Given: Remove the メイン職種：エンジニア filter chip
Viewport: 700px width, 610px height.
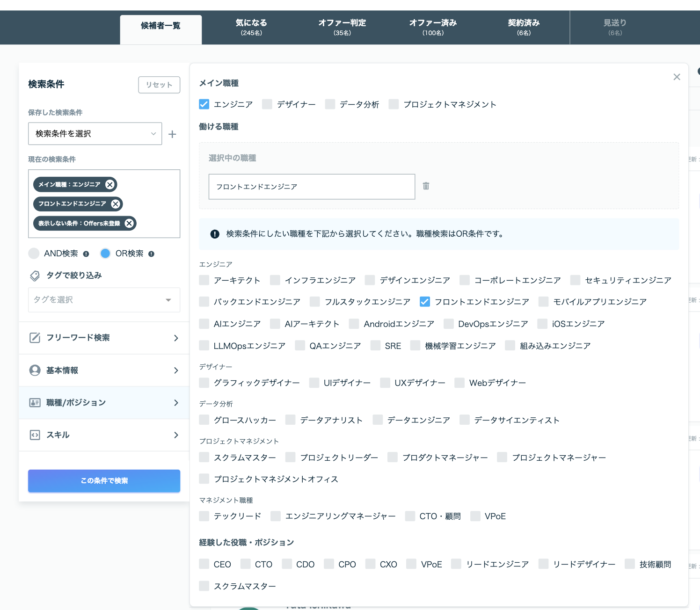Looking at the screenshot, I should pos(110,184).
